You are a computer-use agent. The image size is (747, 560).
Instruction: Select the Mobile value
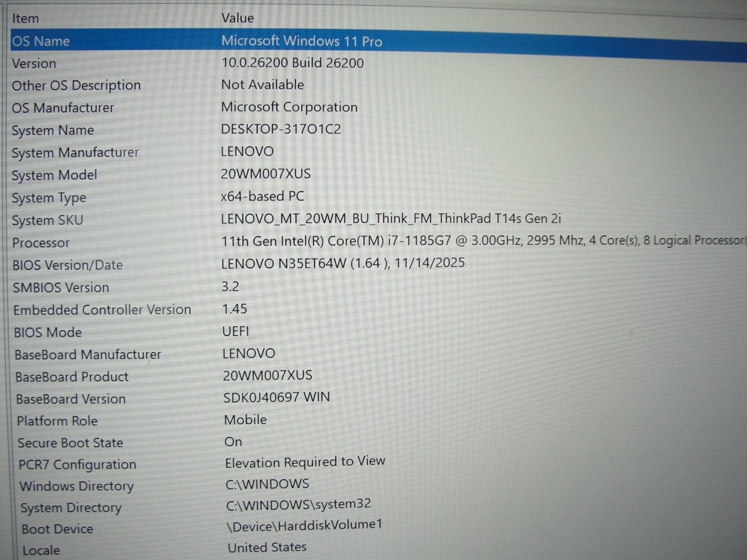point(245,420)
